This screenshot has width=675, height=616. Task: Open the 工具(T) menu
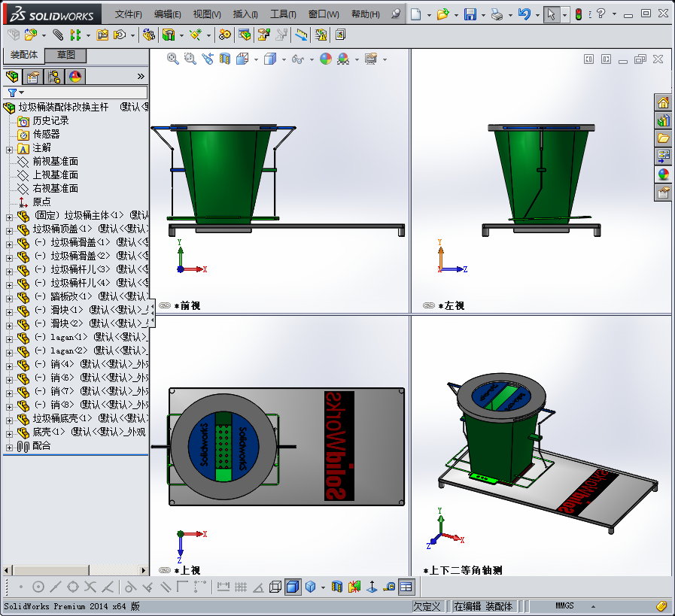pyautogui.click(x=283, y=14)
